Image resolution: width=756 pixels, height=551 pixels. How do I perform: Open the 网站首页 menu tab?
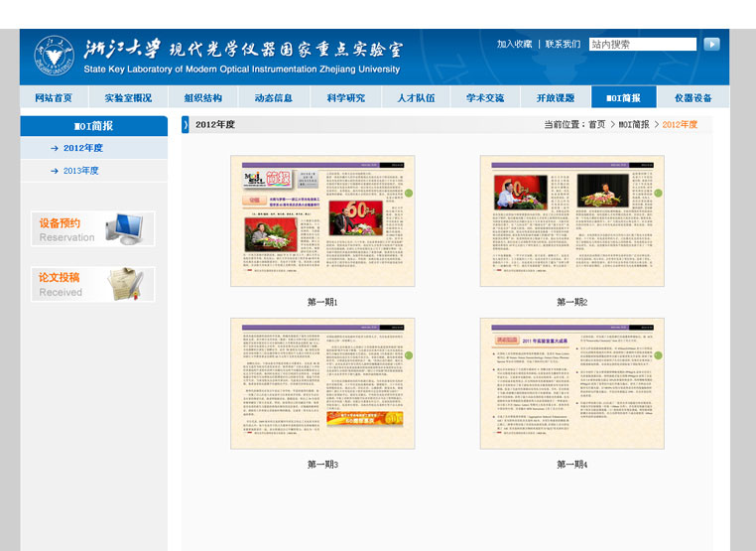(54, 98)
